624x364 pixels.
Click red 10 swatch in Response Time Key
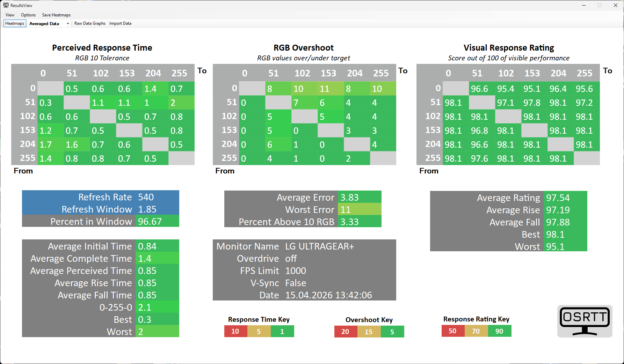point(235,331)
